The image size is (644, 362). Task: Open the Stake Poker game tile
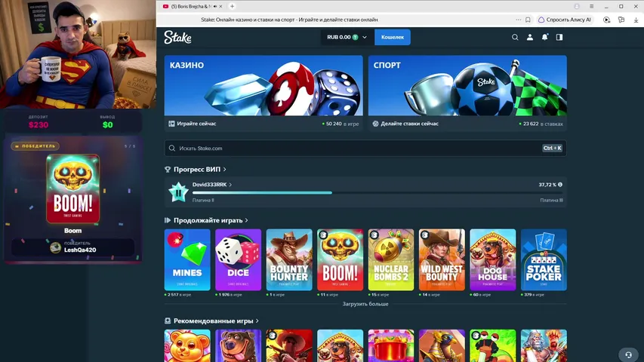click(x=544, y=259)
